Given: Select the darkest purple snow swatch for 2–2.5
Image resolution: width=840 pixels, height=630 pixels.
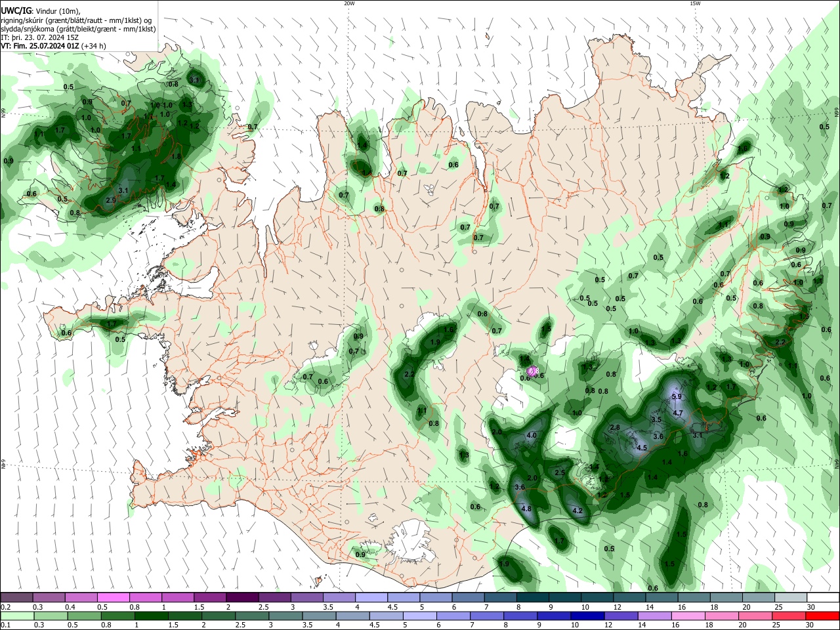Looking at the screenshot, I should click(241, 597).
